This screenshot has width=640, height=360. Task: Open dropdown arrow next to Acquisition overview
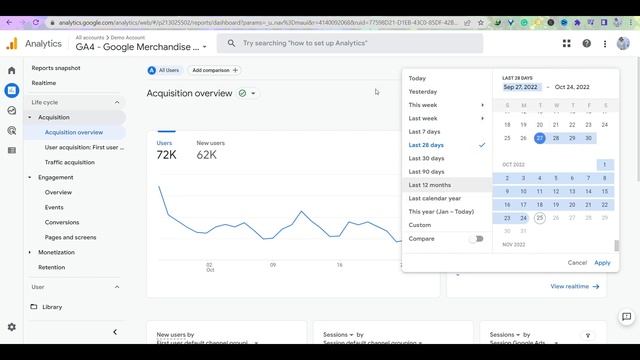253,93
